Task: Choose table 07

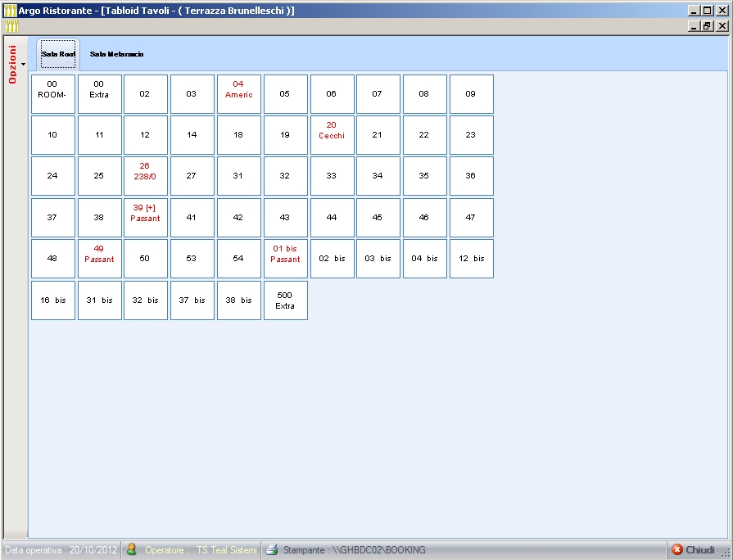Action: pos(378,94)
